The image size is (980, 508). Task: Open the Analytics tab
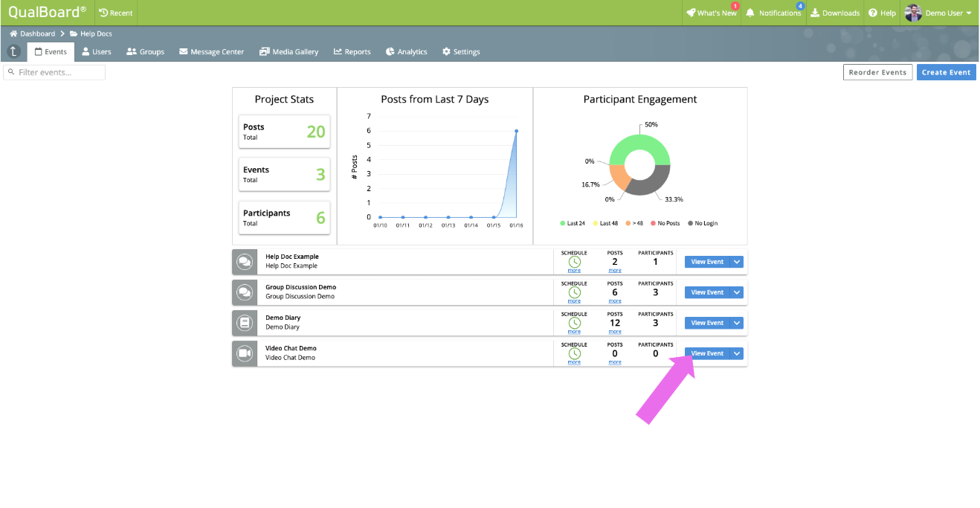[x=407, y=51]
